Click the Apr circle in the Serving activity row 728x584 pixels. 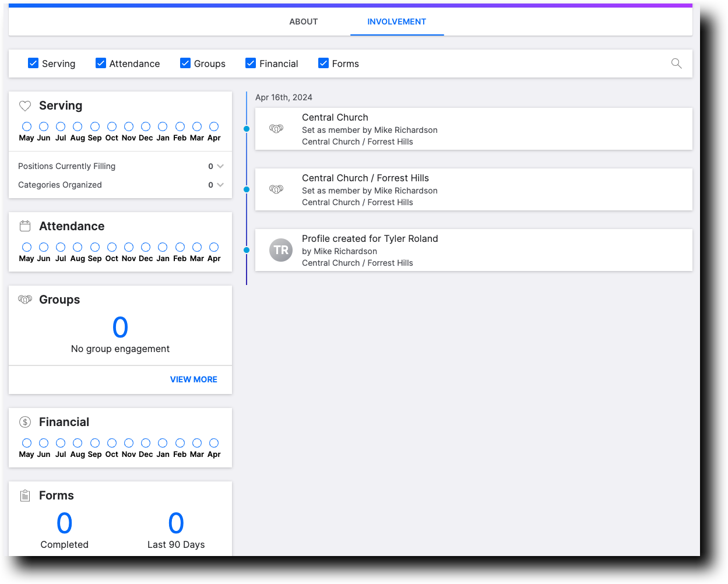(x=214, y=126)
